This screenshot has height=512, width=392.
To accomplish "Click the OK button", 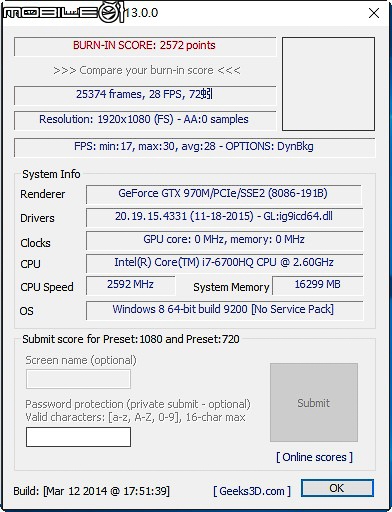I will [x=337, y=488].
